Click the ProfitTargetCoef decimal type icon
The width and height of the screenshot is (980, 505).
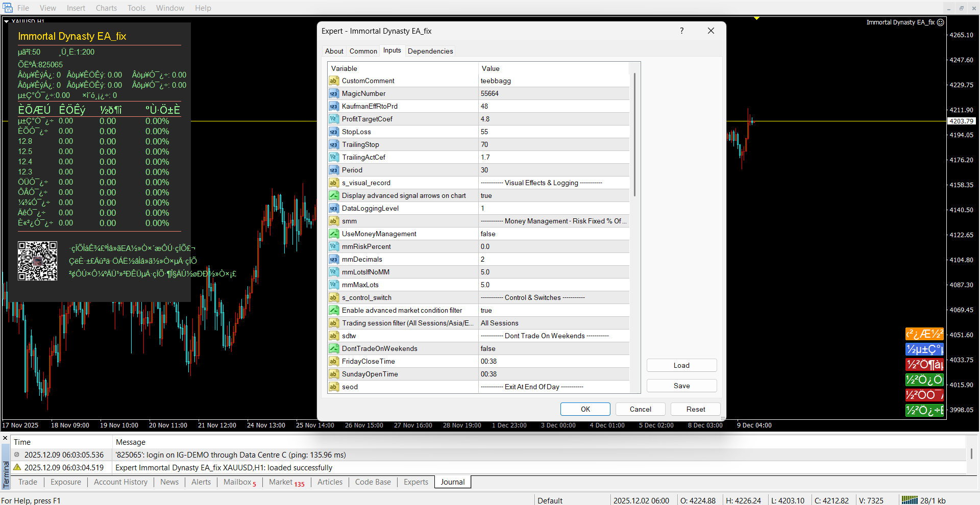click(x=333, y=119)
